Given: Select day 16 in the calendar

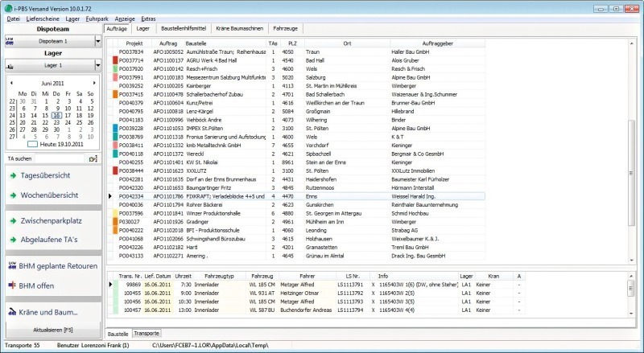Looking at the screenshot, I should [x=56, y=116].
